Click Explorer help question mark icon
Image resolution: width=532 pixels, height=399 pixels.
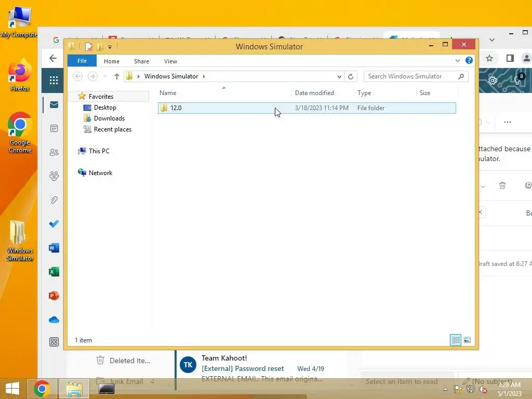(469, 60)
